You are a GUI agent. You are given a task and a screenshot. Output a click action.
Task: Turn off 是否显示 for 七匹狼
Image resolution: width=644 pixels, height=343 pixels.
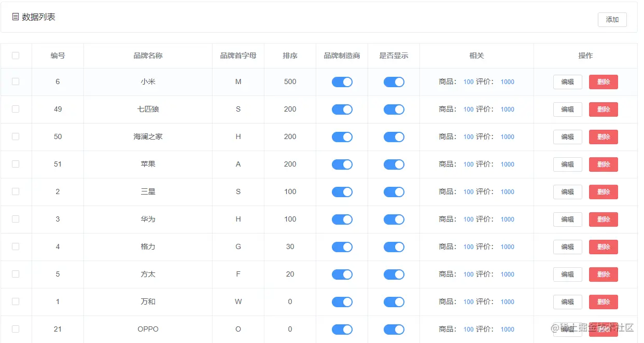point(394,109)
